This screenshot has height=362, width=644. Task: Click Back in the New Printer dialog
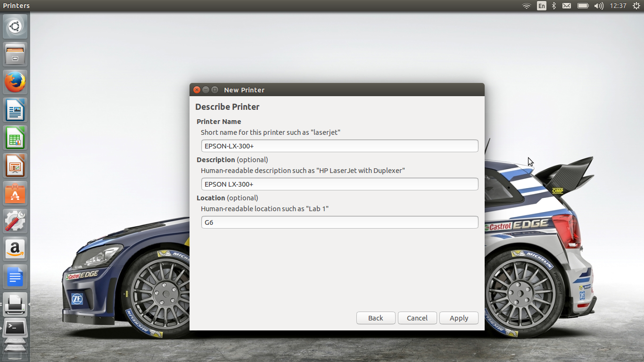coord(376,318)
